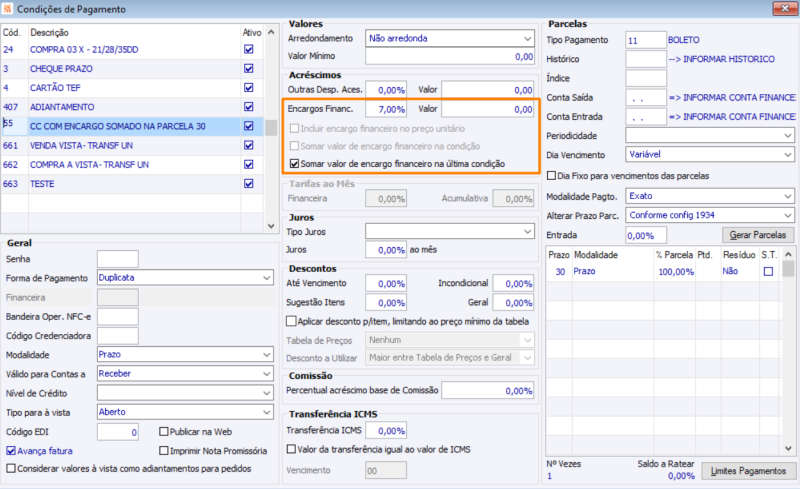Enable Publicar na Web checkbox
The width and height of the screenshot is (800, 489).
point(164,432)
